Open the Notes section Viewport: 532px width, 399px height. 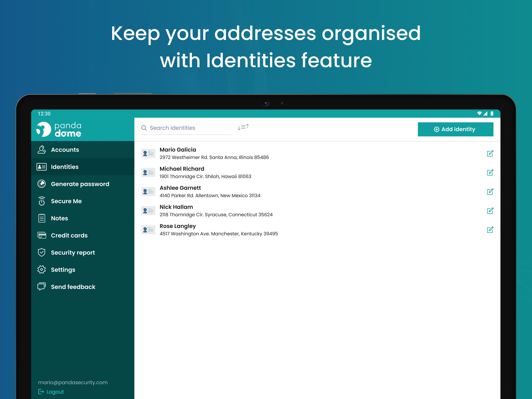[83, 218]
